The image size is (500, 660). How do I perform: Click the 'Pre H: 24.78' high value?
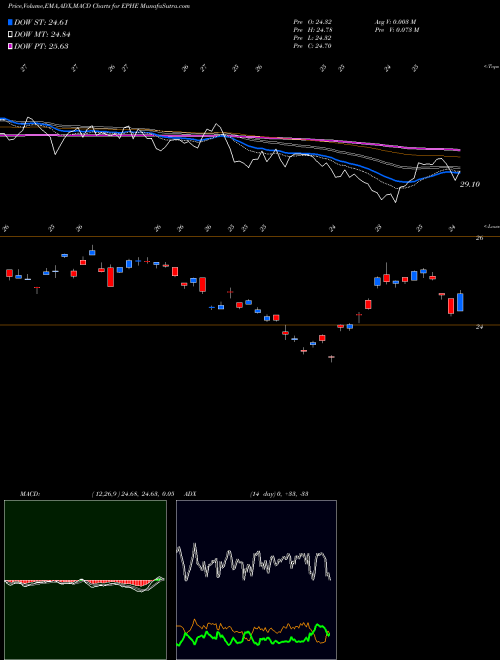313,30
